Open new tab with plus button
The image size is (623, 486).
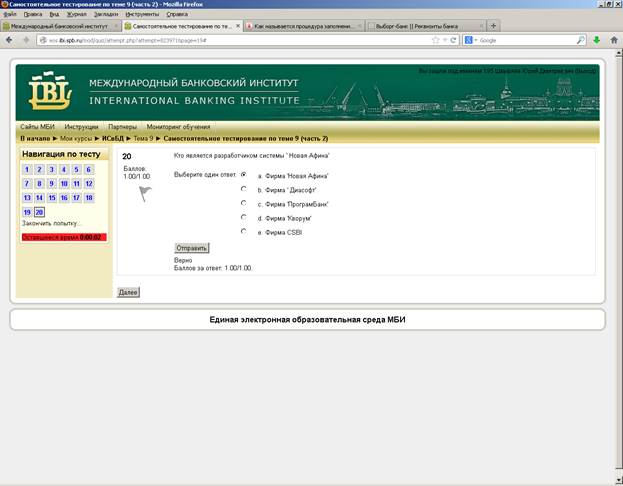pyautogui.click(x=493, y=26)
